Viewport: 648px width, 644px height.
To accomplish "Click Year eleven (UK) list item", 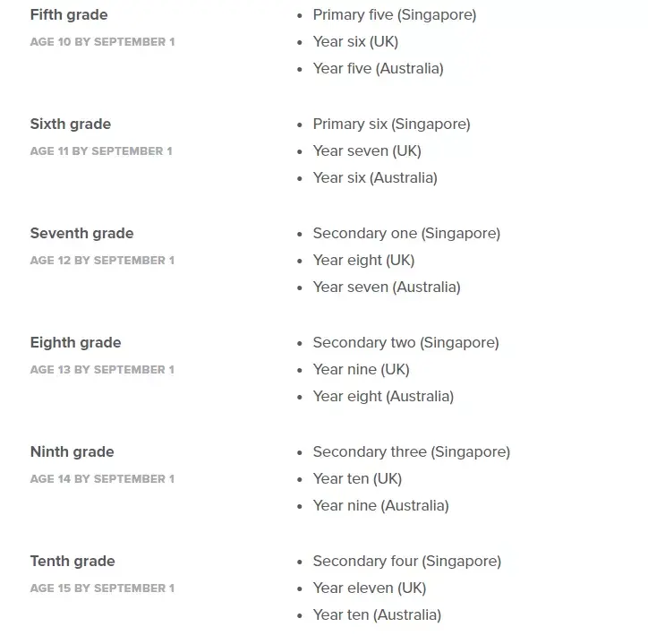I will (369, 588).
